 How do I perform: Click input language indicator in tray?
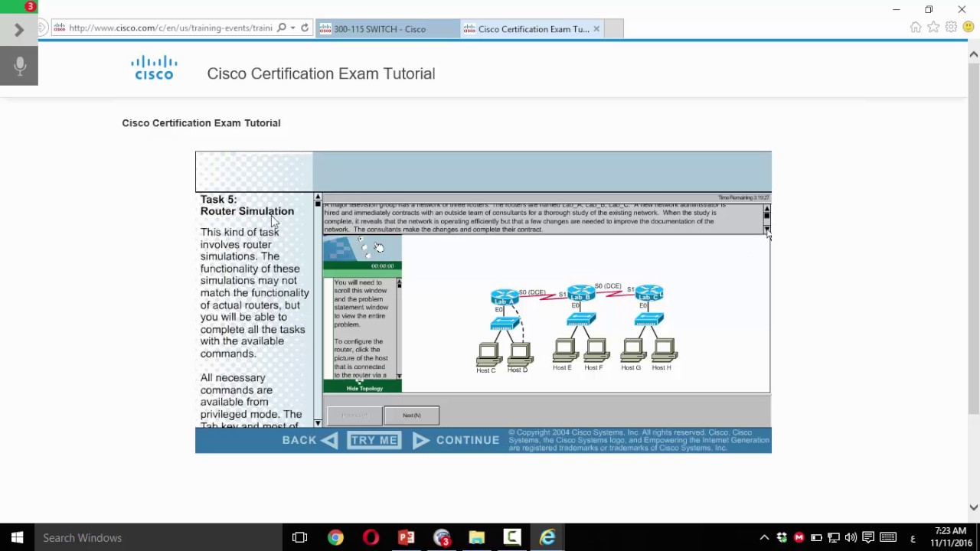click(913, 538)
